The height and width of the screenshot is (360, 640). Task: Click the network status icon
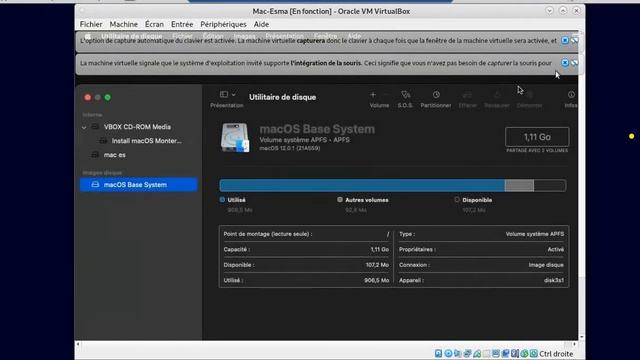pos(468,353)
